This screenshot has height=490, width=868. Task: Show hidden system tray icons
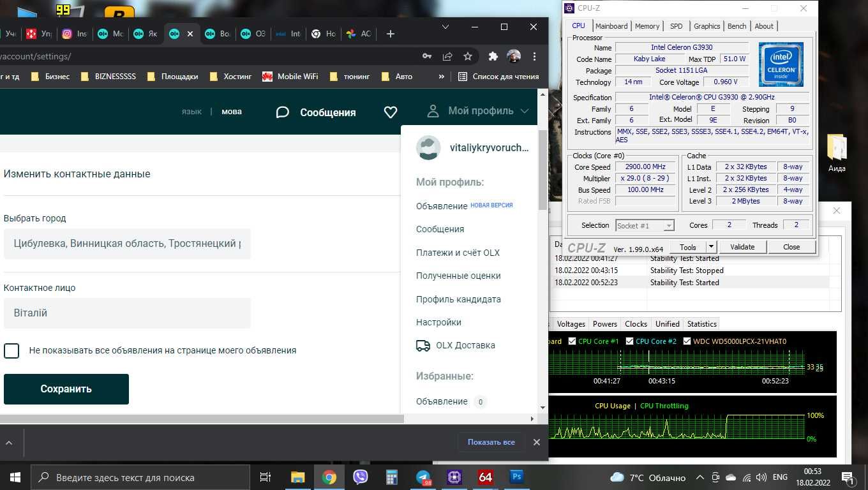700,477
